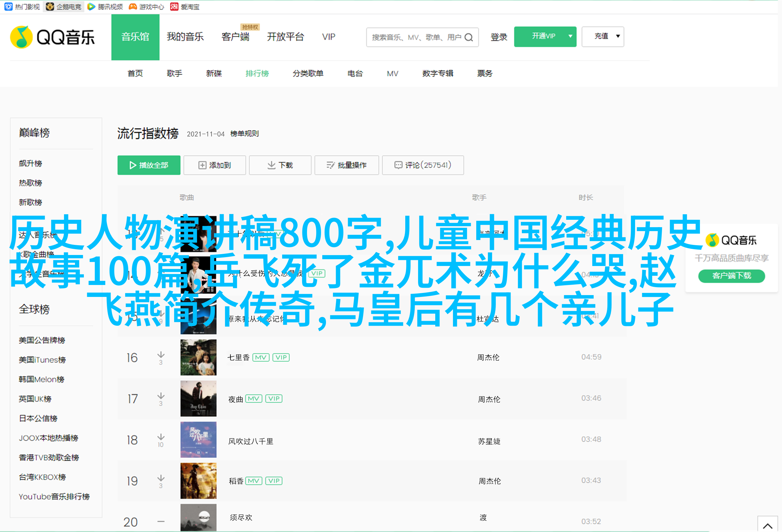Click 榜单规则 link
This screenshot has height=532, width=782.
click(245, 133)
